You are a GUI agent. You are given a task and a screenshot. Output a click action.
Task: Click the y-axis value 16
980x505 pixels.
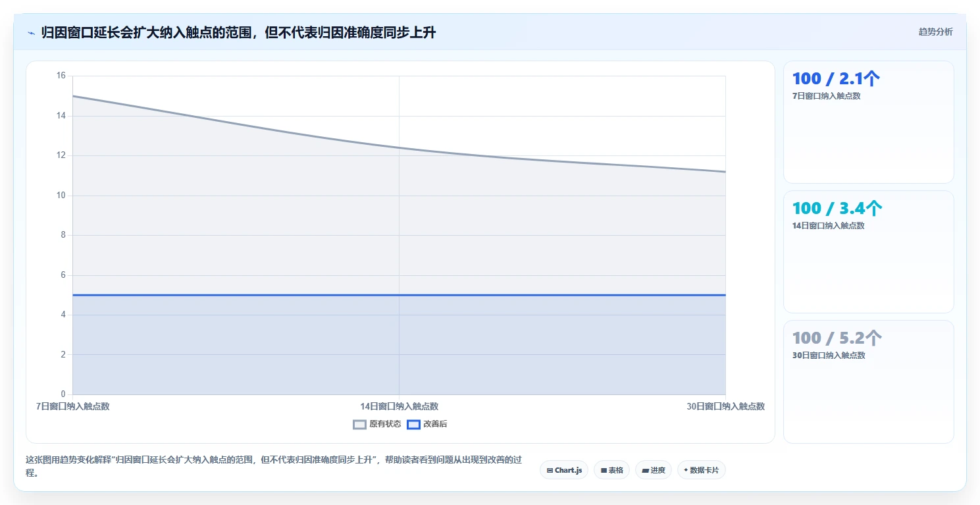(61, 76)
